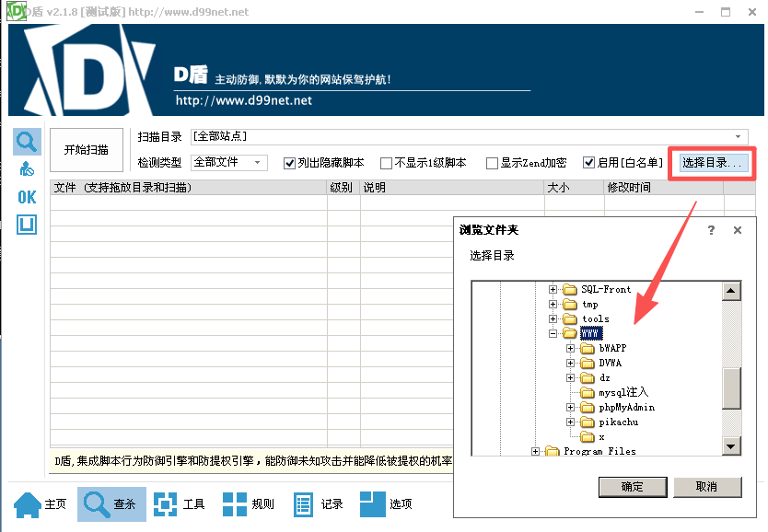Click the dialog help question mark
Image resolution: width=768 pixels, height=532 pixels.
tap(711, 229)
